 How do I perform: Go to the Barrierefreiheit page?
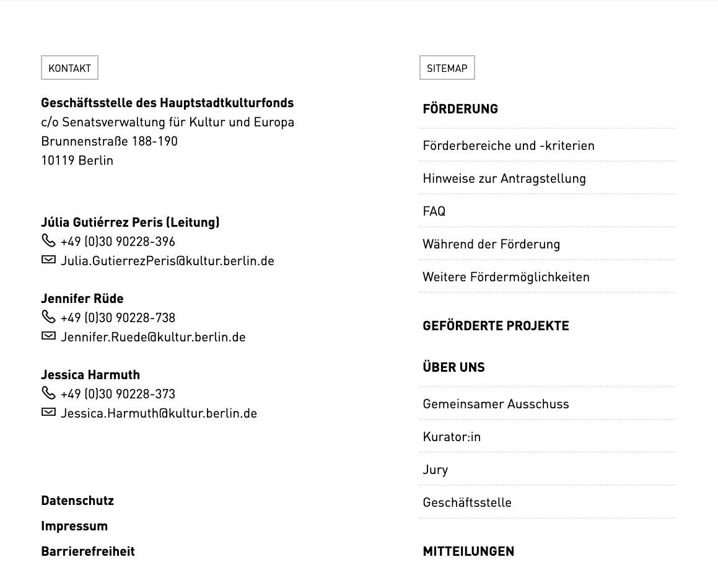click(88, 551)
